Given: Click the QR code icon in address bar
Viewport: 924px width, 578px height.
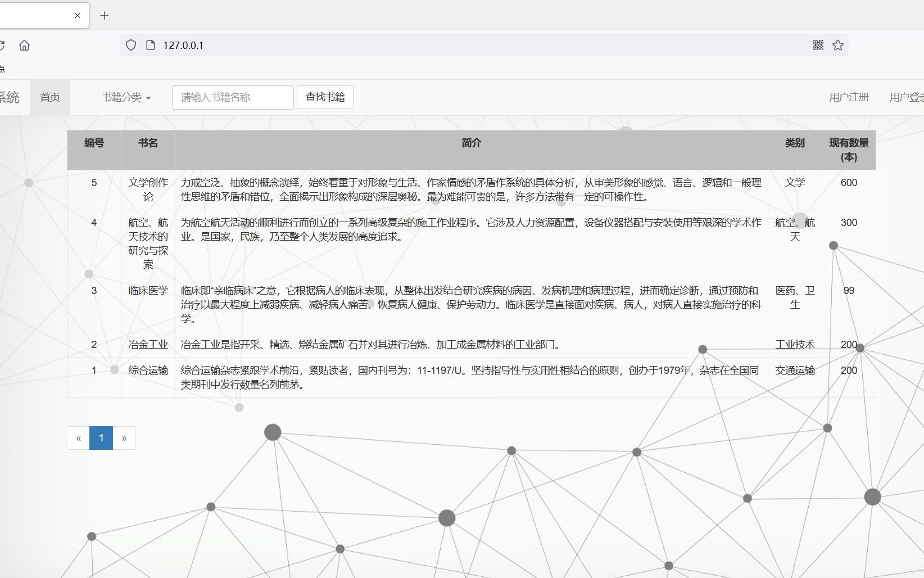Looking at the screenshot, I should [818, 45].
